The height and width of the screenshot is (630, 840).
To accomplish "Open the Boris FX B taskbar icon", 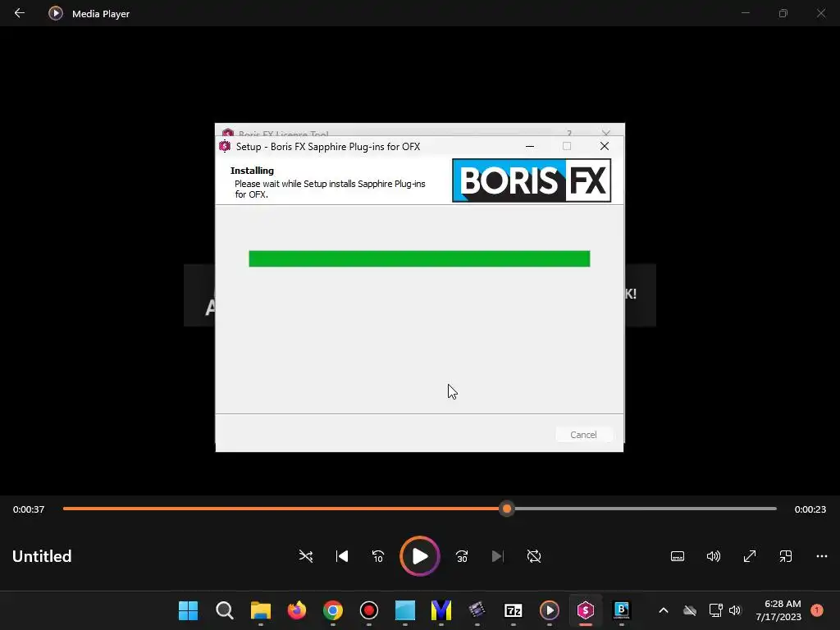I will [622, 610].
